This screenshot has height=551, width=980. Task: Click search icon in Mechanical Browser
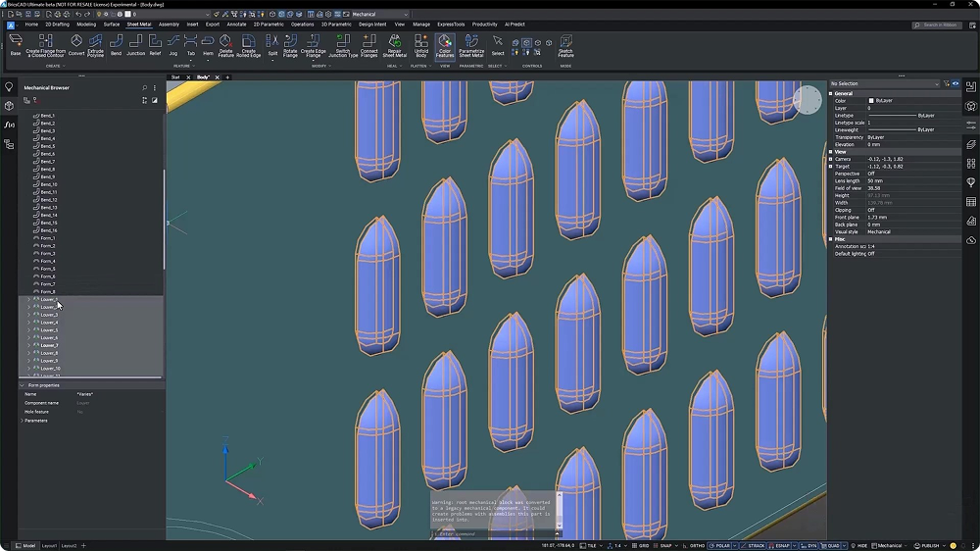click(145, 88)
